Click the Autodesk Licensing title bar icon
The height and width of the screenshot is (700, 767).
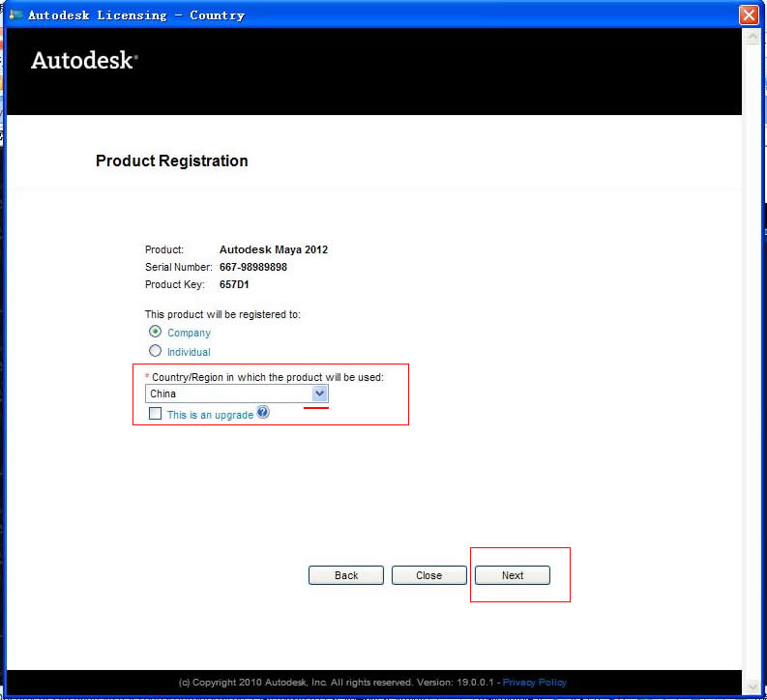pos(15,15)
